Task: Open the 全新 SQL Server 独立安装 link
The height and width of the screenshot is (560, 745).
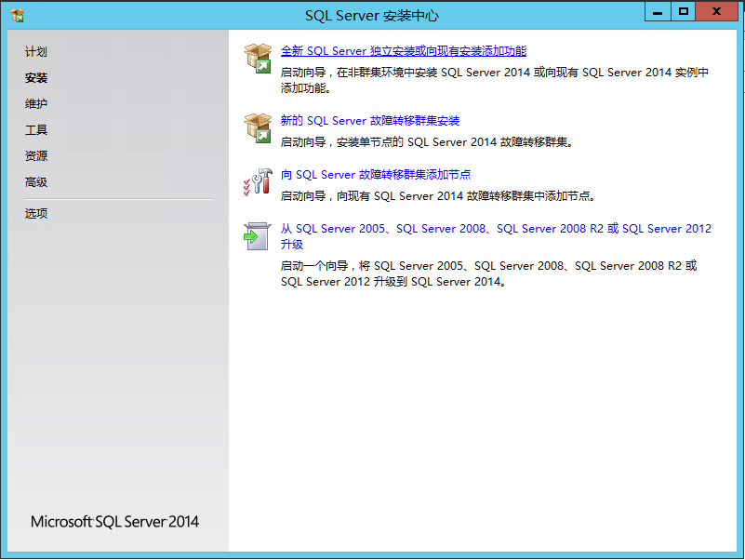Action: (403, 51)
